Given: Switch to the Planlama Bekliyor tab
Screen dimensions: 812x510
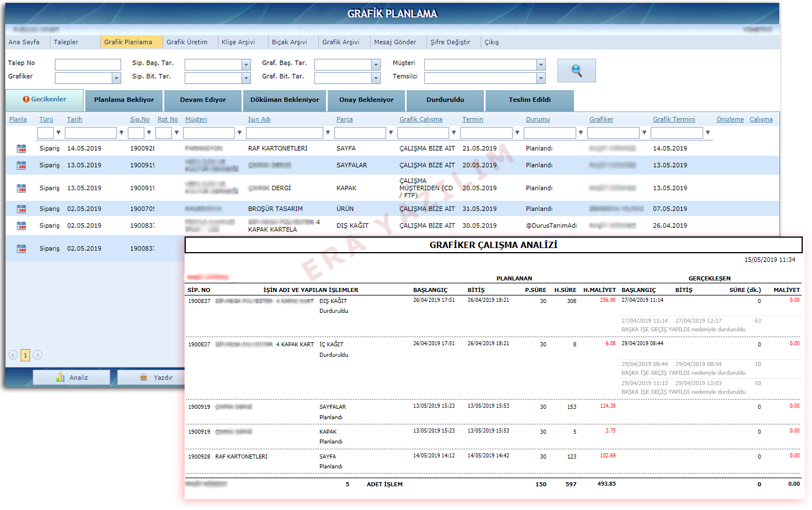Looking at the screenshot, I should tap(124, 100).
